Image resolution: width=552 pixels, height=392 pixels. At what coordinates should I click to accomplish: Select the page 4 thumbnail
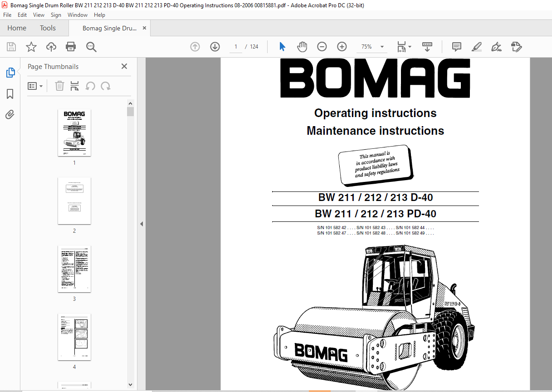pos(74,337)
